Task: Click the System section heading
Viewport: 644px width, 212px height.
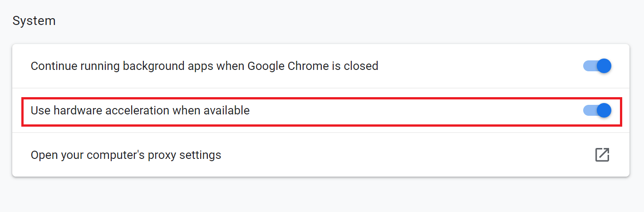Action: tap(34, 21)
